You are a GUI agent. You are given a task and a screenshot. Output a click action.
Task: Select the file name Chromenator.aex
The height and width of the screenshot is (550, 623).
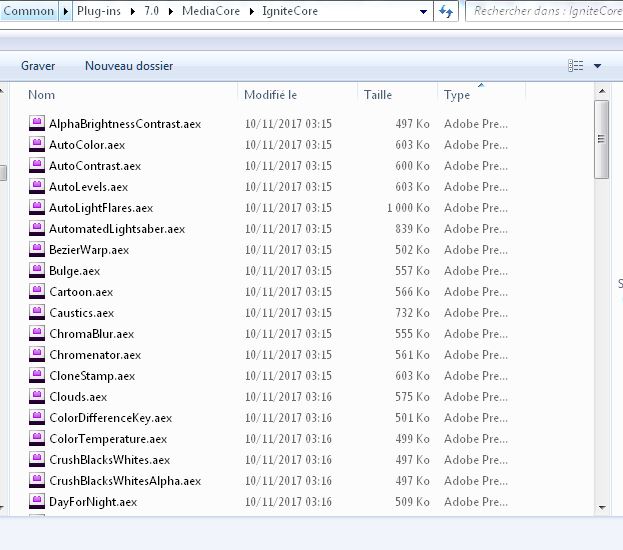click(95, 355)
